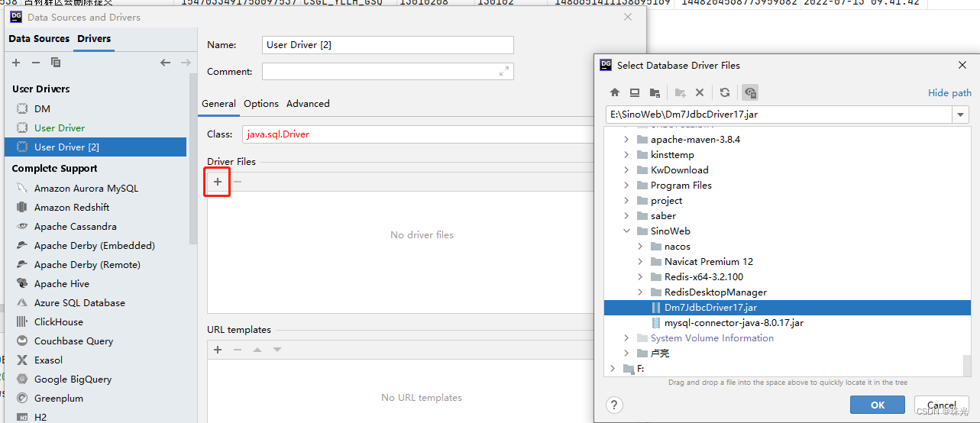This screenshot has height=423, width=980.
Task: Expand the Redis-x64-3.2.100 folder
Action: point(640,276)
